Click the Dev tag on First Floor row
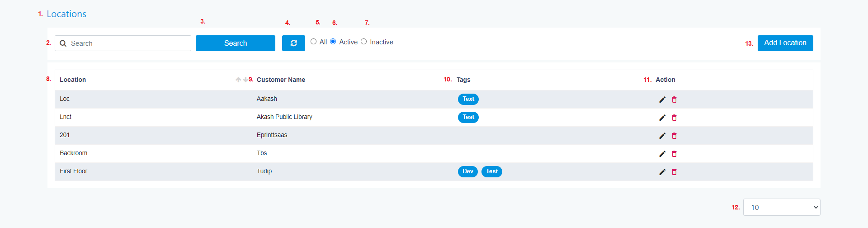Image resolution: width=868 pixels, height=228 pixels. [468, 171]
